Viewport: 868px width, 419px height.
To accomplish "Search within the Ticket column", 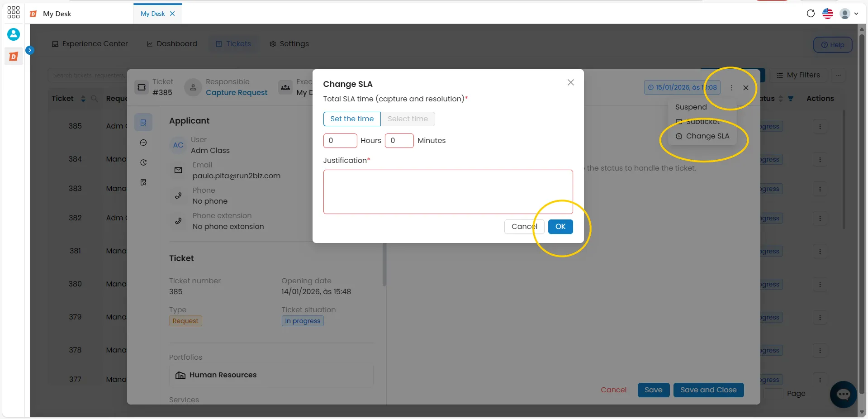I will pyautogui.click(x=95, y=99).
